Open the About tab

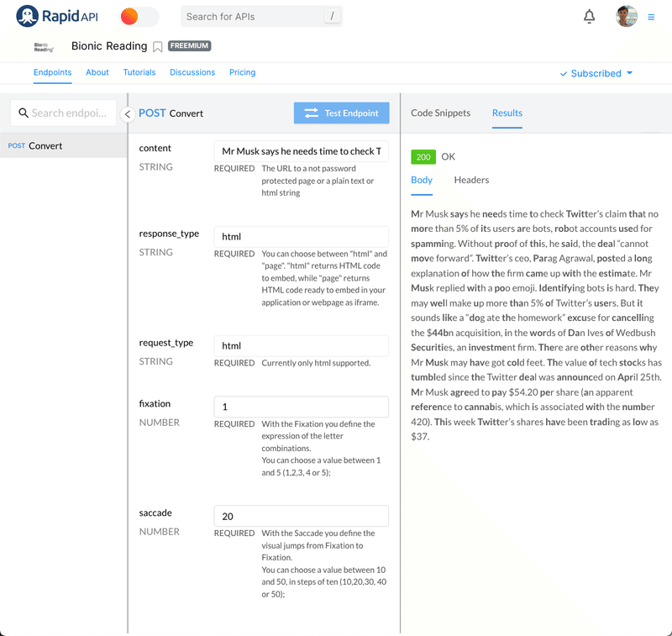(x=97, y=72)
